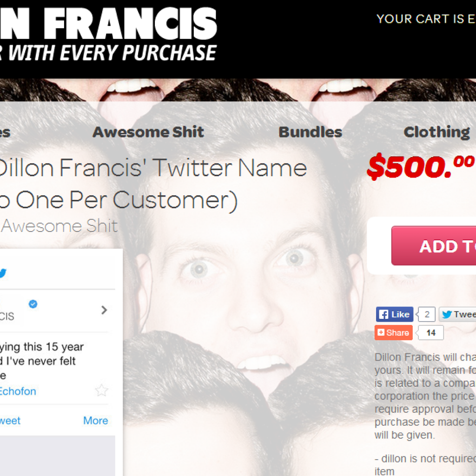Viewport: 476px width, 476px height.
Task: Click the Facebook Like button
Action: (x=394, y=314)
